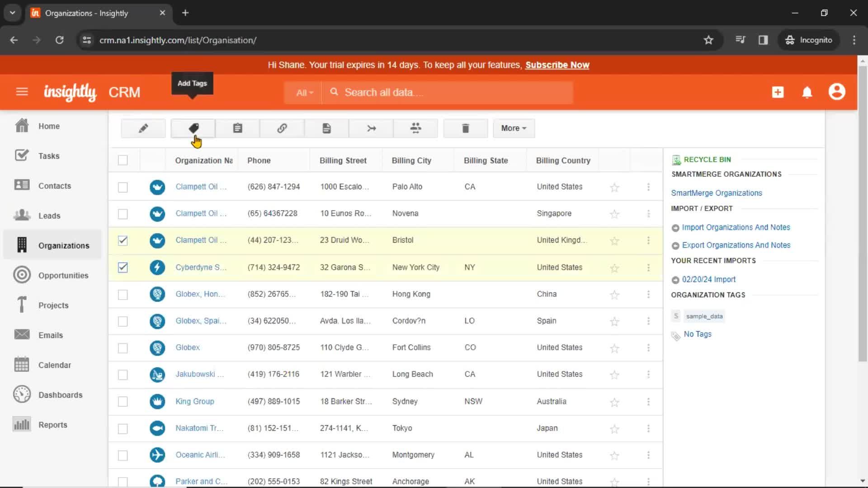The height and width of the screenshot is (488, 868).
Task: Click the Cyberdyne lightning bolt icon
Action: [x=157, y=267]
